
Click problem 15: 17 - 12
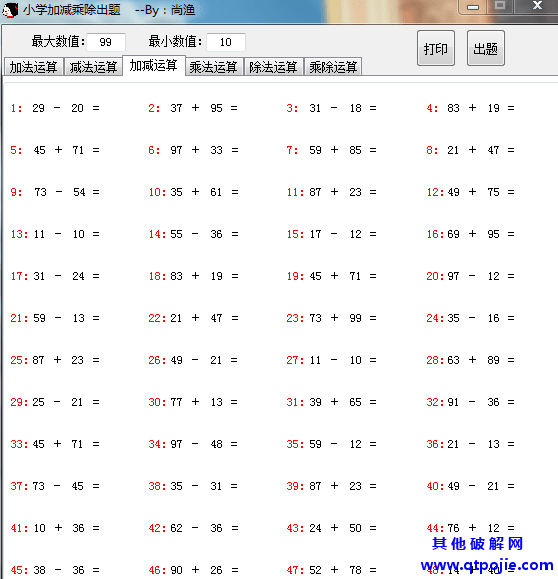pos(331,234)
